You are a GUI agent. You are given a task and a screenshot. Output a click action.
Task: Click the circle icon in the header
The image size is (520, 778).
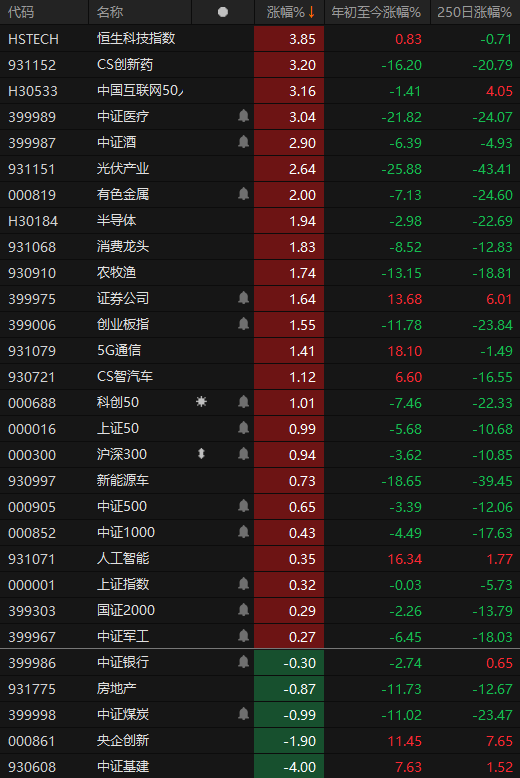point(223,12)
